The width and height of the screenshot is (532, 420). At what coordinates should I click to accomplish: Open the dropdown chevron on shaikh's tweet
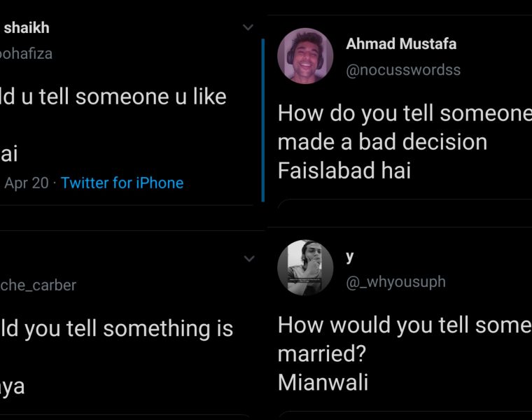(248, 28)
